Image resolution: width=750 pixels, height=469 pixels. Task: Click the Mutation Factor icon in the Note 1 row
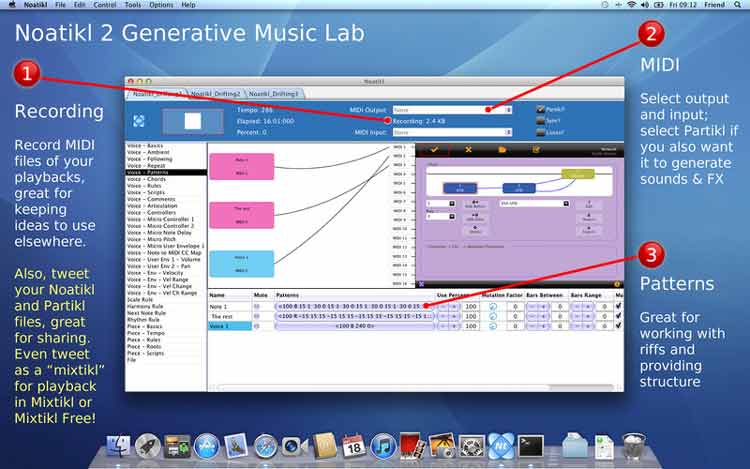click(493, 306)
